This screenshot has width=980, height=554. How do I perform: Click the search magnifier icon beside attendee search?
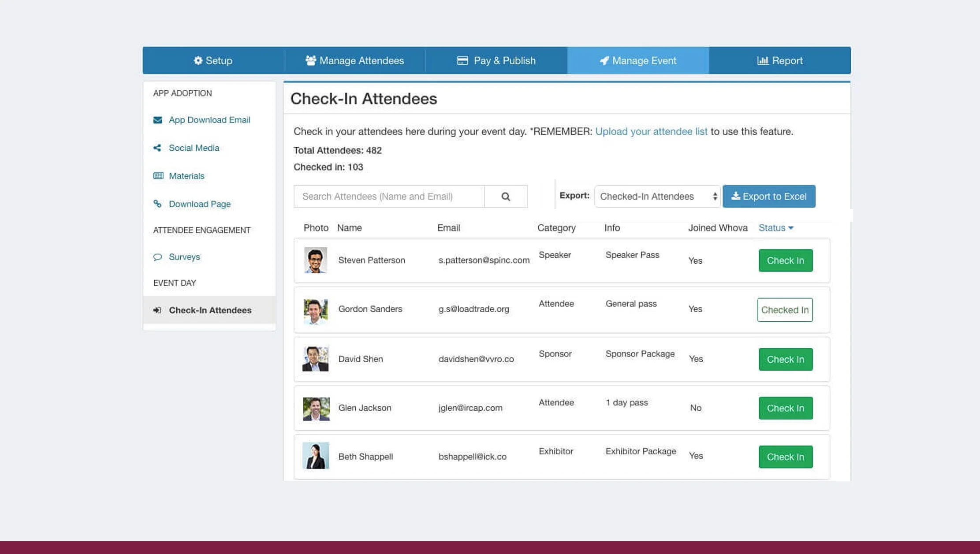(505, 196)
